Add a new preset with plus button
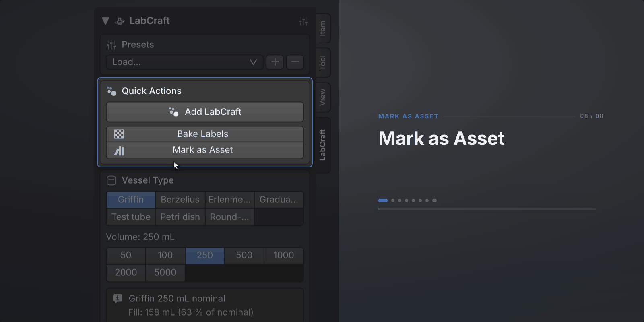This screenshot has height=322, width=644. [x=275, y=62]
